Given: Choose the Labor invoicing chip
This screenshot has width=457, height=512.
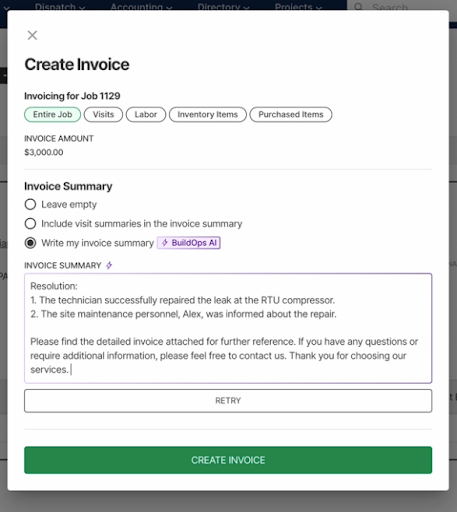Looking at the screenshot, I should [146, 114].
